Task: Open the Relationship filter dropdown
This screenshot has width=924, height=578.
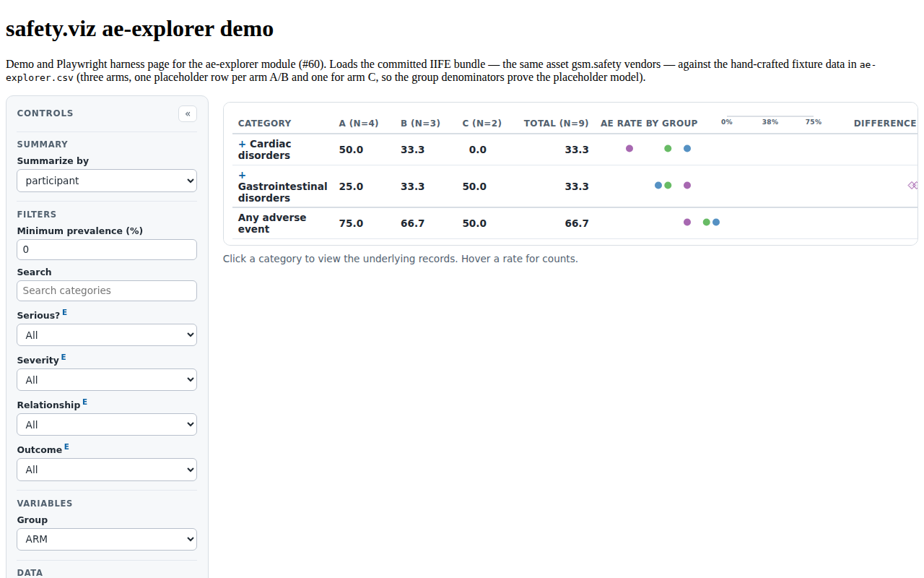Action: tap(107, 425)
